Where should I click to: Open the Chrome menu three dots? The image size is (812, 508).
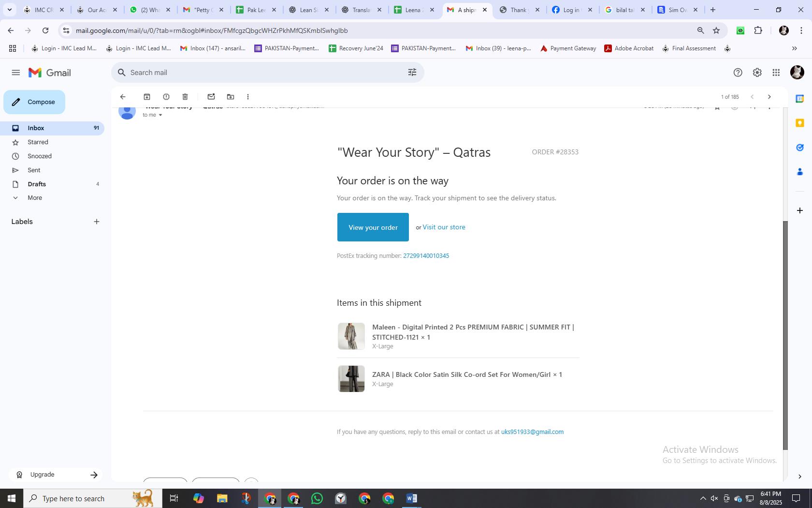pyautogui.click(x=802, y=30)
